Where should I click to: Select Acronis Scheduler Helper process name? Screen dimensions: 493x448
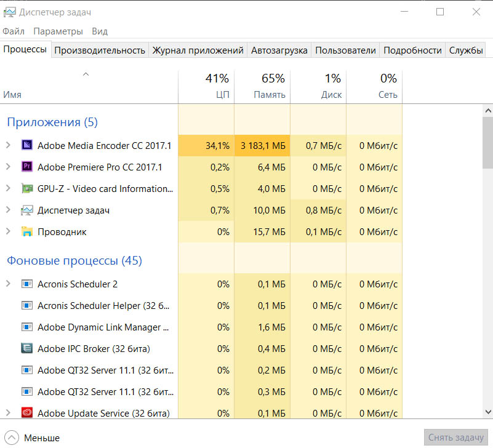[103, 306]
